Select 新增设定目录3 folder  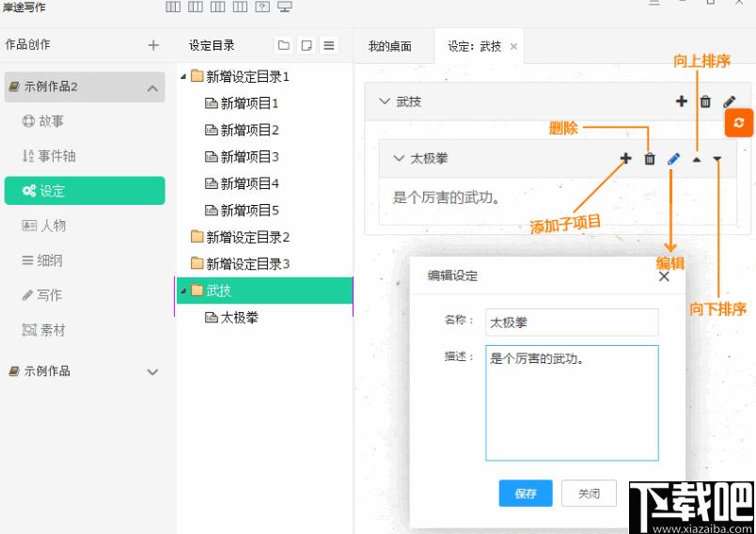(240, 263)
